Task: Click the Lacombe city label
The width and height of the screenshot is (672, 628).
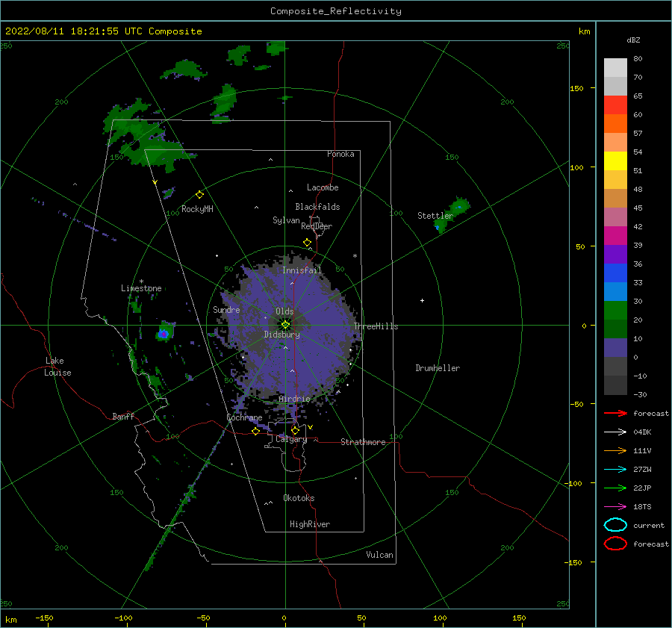Action: click(x=323, y=187)
